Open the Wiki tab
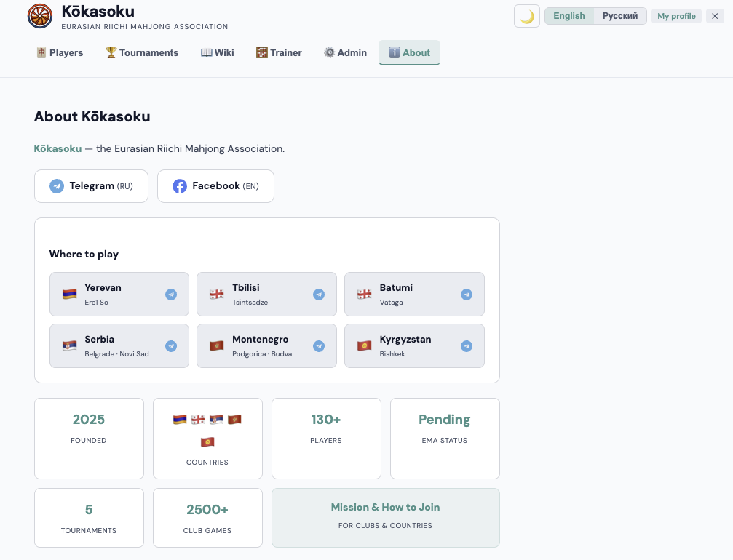The width and height of the screenshot is (733, 560). [217, 52]
